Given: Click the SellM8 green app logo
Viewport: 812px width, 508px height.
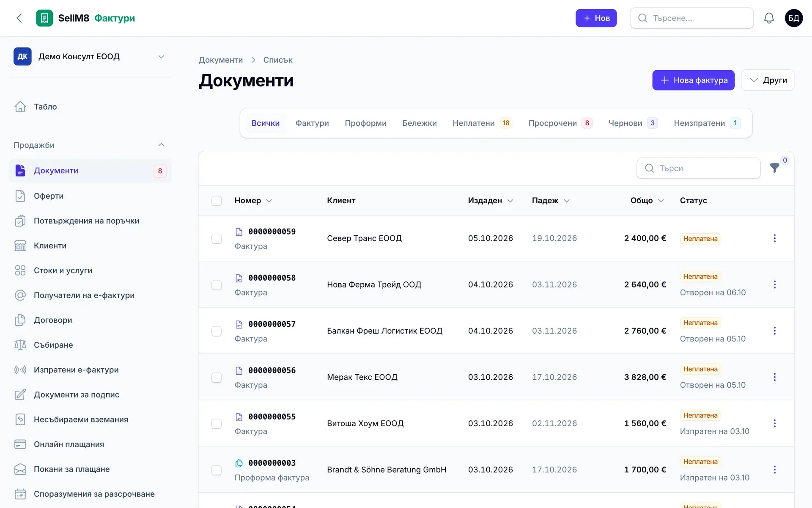Looking at the screenshot, I should tap(44, 18).
